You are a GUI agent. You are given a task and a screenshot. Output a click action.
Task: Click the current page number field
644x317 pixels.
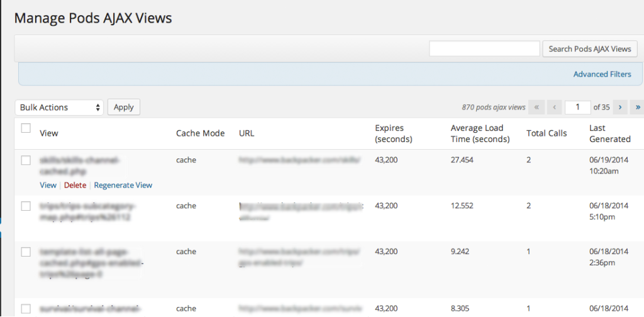pos(578,107)
